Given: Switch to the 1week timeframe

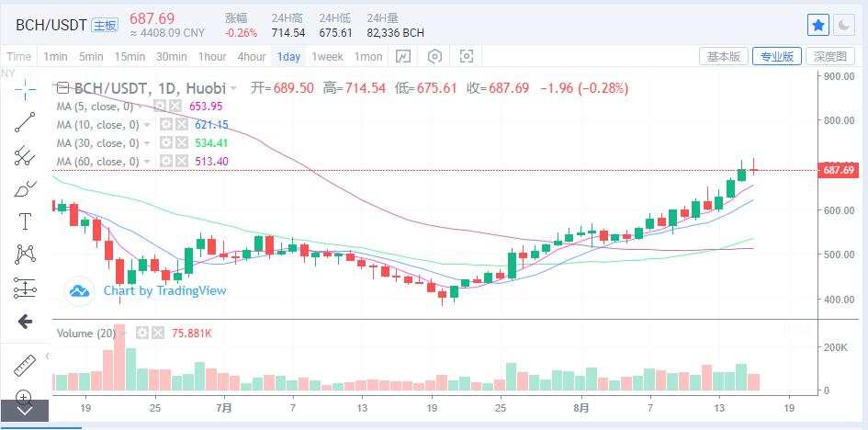Looking at the screenshot, I should click(327, 56).
